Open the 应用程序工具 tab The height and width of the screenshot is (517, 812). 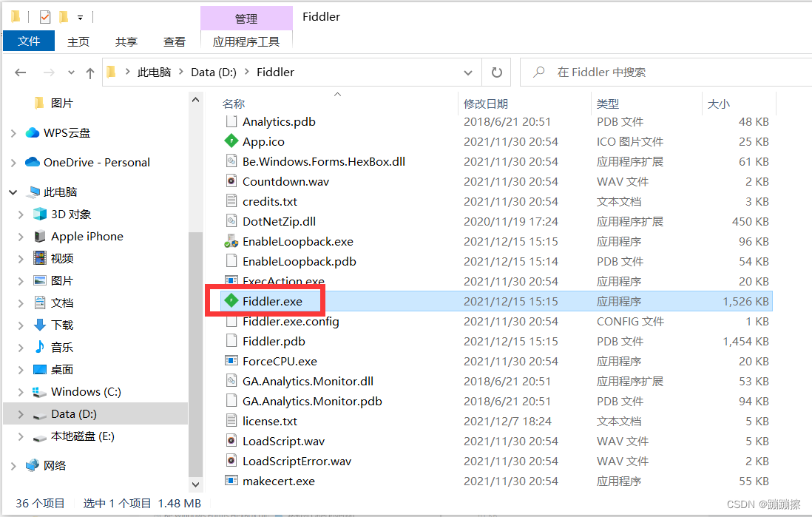[246, 41]
